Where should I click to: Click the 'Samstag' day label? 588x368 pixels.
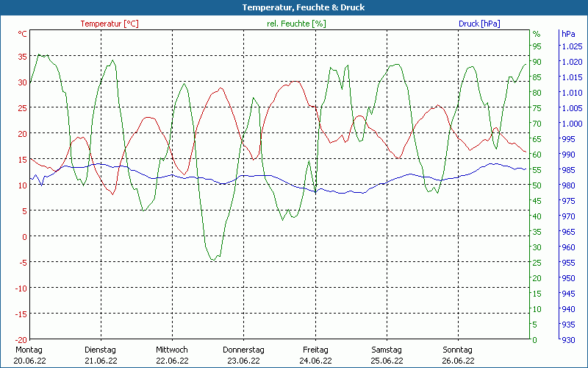pyautogui.click(x=387, y=350)
